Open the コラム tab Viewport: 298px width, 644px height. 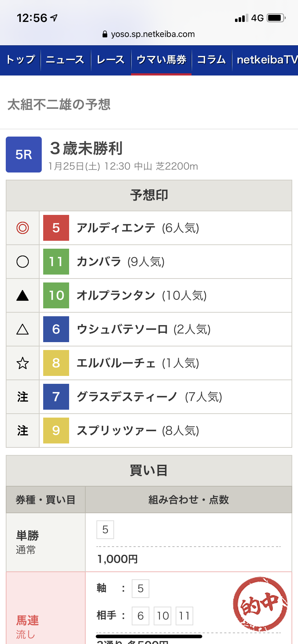211,60
